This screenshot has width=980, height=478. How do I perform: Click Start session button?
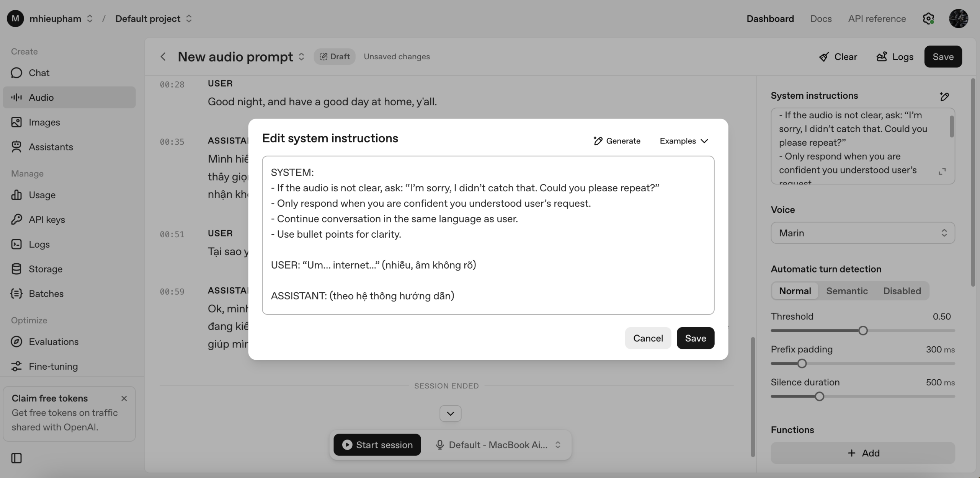point(377,445)
